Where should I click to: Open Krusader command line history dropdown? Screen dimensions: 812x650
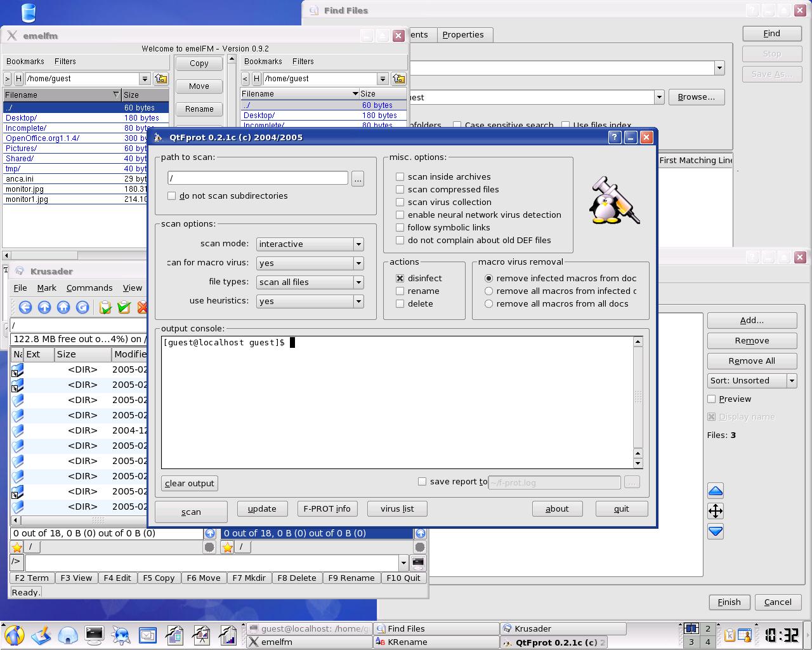point(403,562)
